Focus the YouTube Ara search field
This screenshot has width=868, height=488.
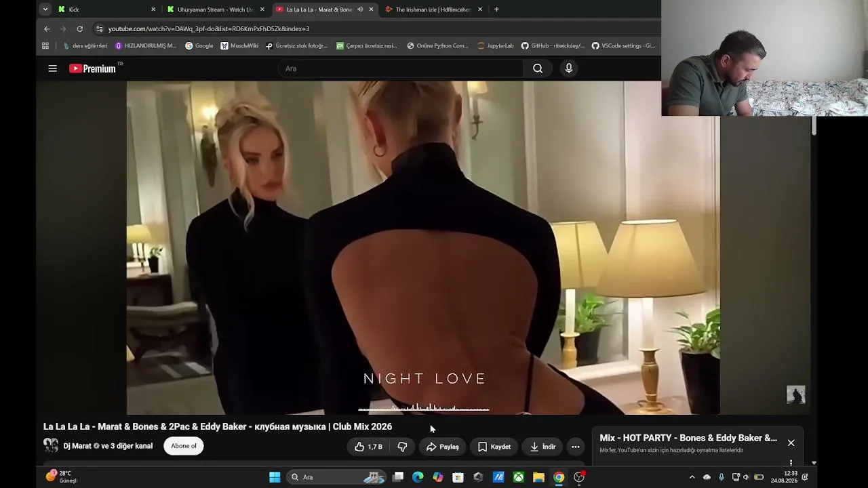pos(400,68)
